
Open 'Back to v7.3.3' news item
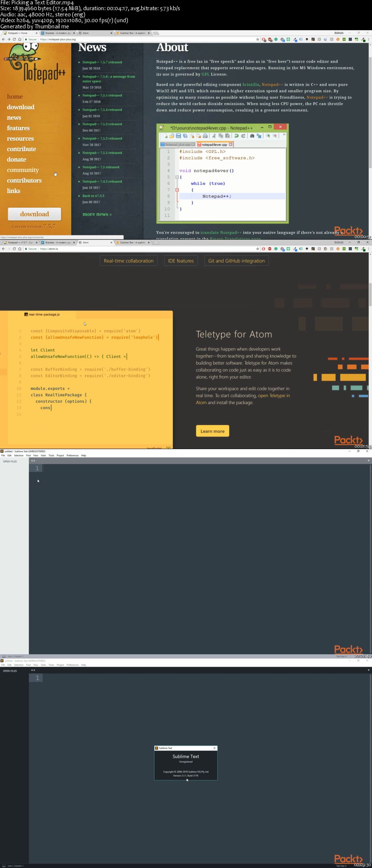click(93, 196)
